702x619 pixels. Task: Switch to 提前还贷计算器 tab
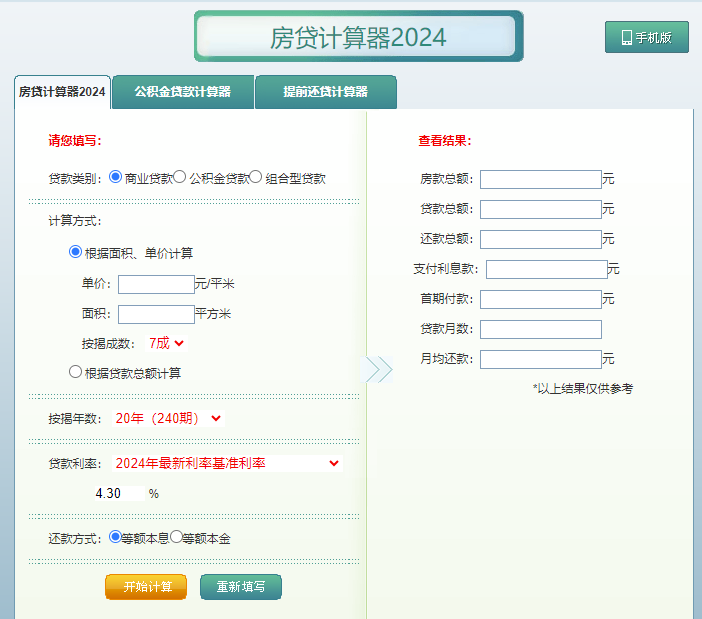pos(325,92)
